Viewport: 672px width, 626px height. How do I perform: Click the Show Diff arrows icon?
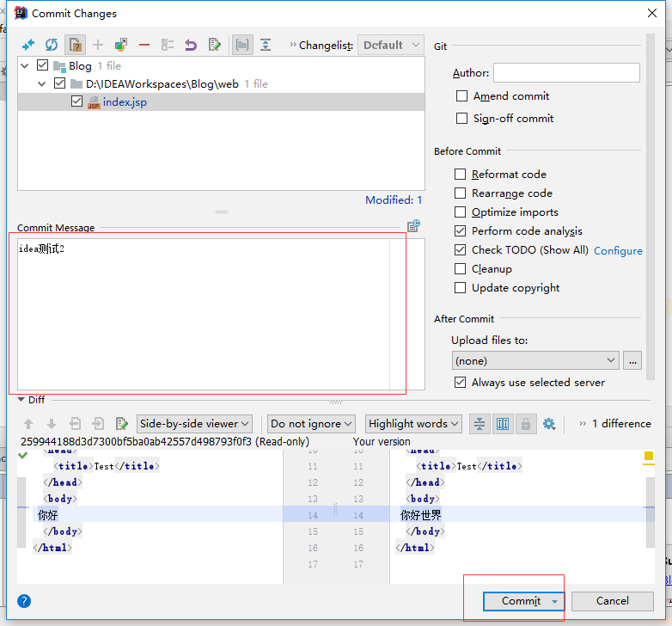tap(28, 45)
